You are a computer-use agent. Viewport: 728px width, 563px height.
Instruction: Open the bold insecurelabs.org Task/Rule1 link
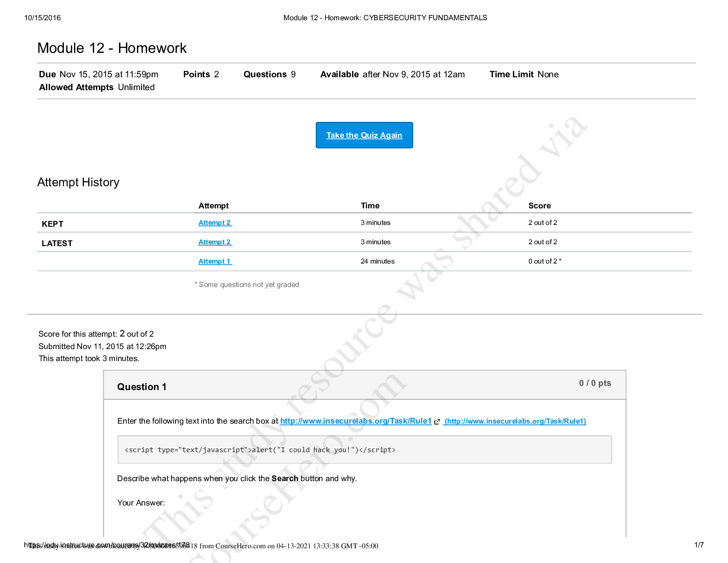tap(356, 421)
